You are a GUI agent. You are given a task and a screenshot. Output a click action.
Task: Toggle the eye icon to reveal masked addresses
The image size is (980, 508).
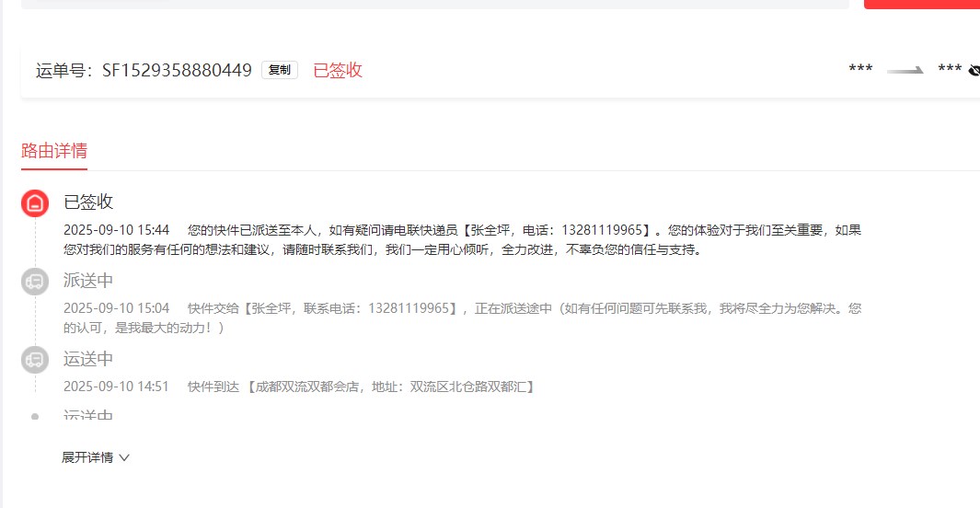(974, 71)
